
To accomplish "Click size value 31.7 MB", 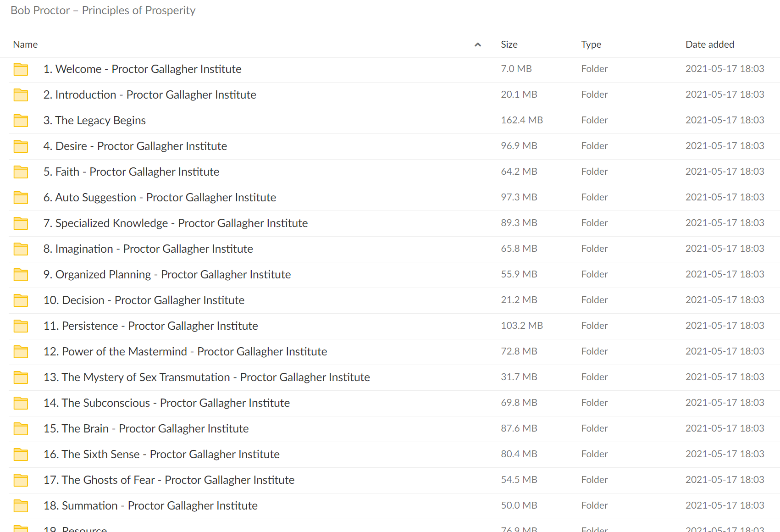I will pyautogui.click(x=519, y=377).
